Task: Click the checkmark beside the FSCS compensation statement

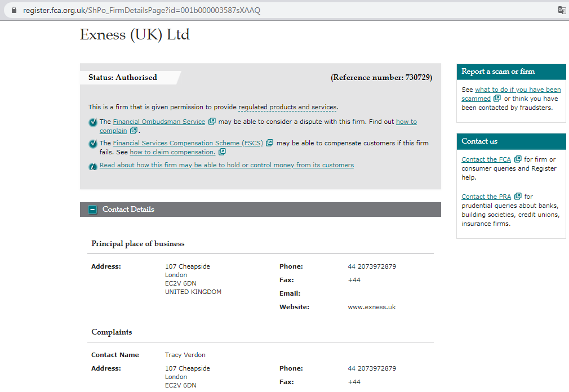Action: [x=92, y=143]
